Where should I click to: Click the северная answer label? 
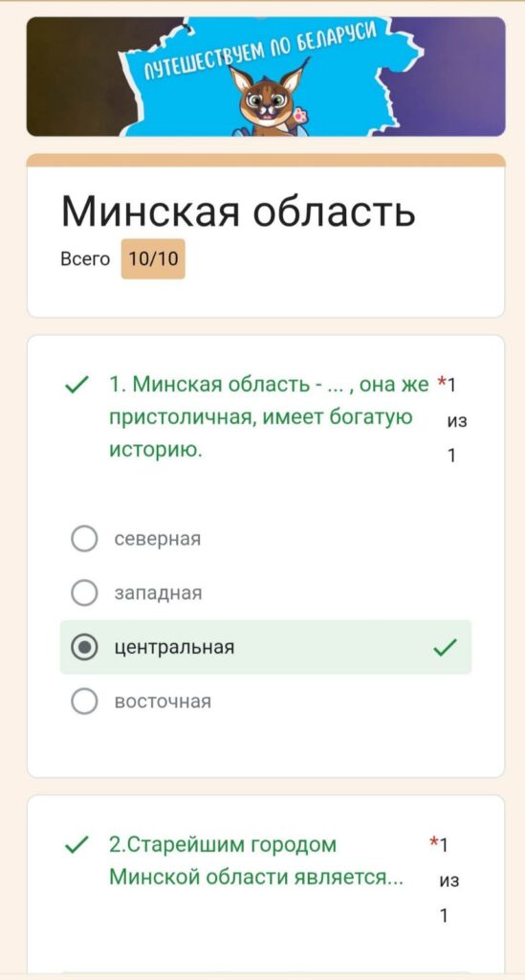(x=158, y=539)
